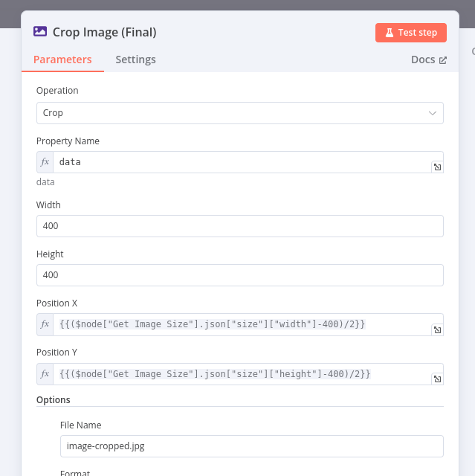Image resolution: width=475 pixels, height=476 pixels.
Task: Click the node title Crop Image (Final)
Action: pos(105,32)
